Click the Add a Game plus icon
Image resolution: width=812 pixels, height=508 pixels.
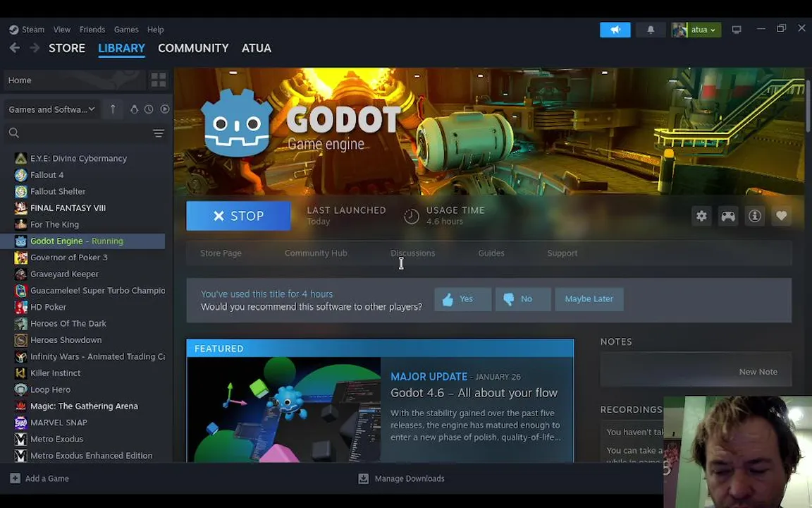tap(15, 478)
